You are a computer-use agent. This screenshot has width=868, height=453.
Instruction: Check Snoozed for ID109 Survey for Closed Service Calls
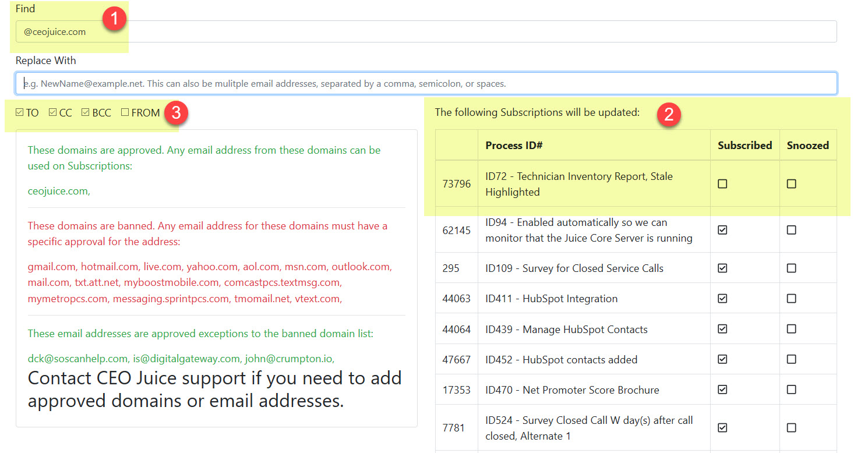click(791, 268)
